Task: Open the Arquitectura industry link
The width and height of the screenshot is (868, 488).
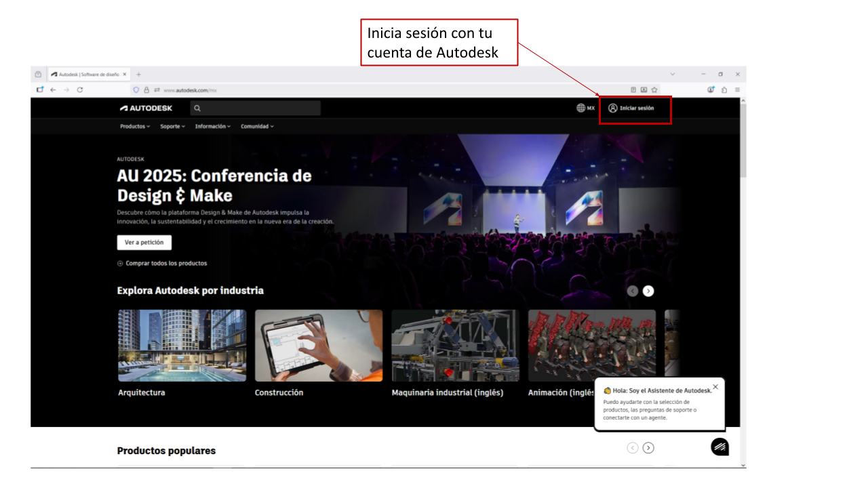Action: [142, 393]
